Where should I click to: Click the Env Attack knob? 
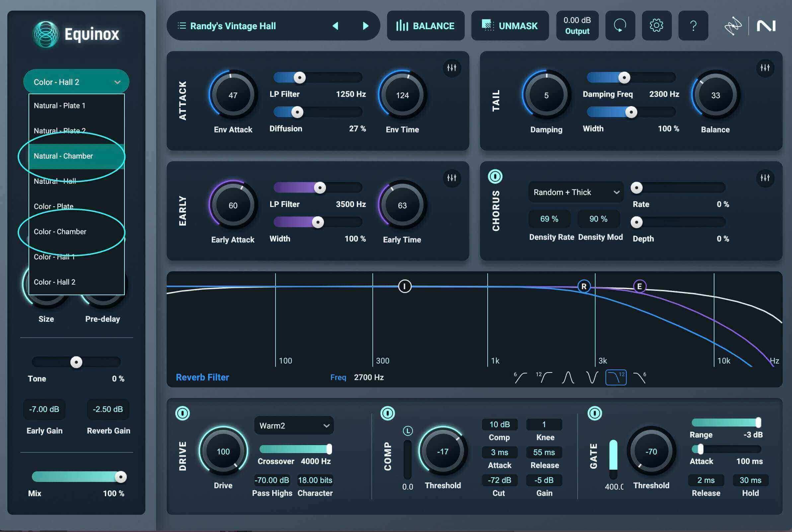233,95
